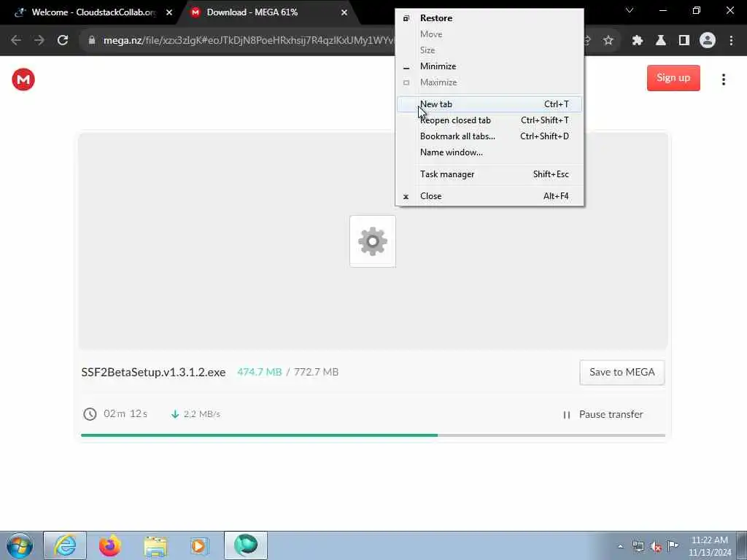The height and width of the screenshot is (560, 747).
Task: Open the Chrome Labs flask icon
Action: 660,41
